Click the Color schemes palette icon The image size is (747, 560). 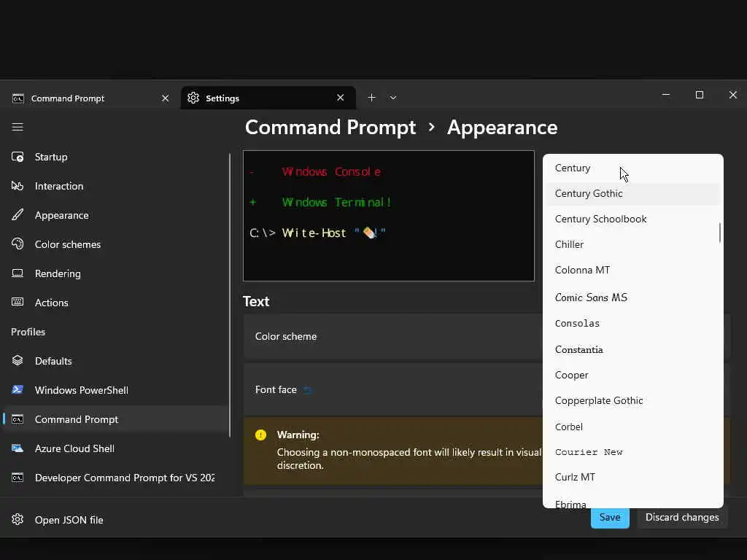(x=18, y=244)
